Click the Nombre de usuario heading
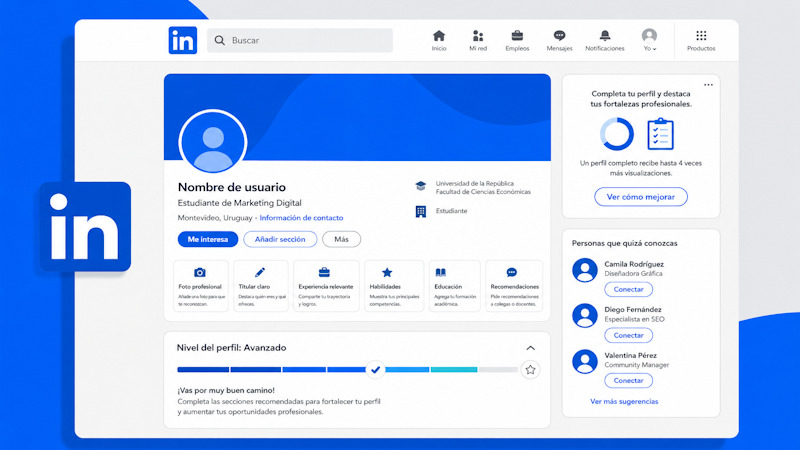 (232, 187)
